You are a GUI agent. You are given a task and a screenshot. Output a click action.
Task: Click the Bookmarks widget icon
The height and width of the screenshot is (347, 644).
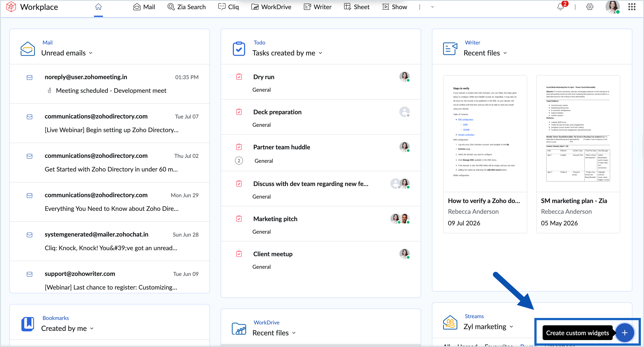pos(28,324)
